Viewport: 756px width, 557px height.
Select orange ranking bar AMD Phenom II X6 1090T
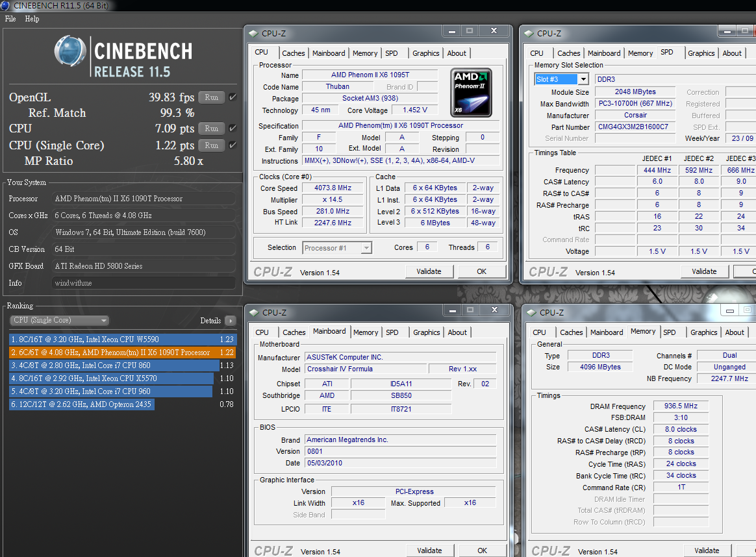(x=123, y=353)
